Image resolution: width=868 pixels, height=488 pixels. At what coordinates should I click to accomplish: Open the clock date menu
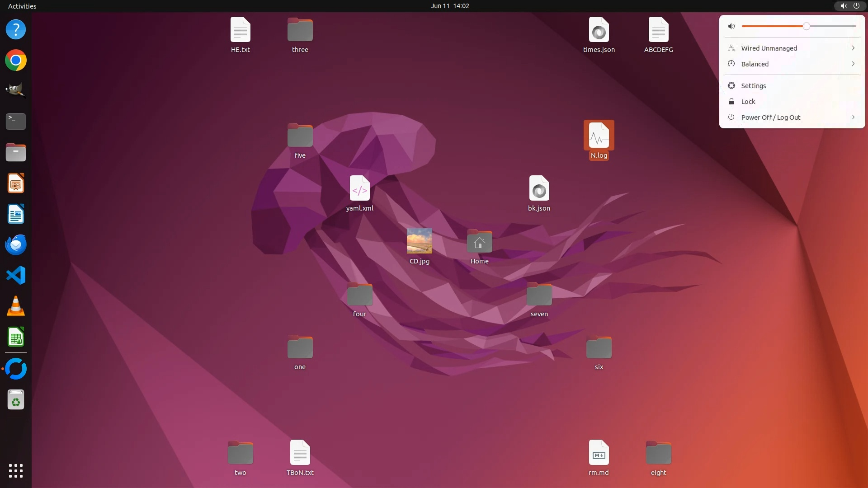point(449,6)
